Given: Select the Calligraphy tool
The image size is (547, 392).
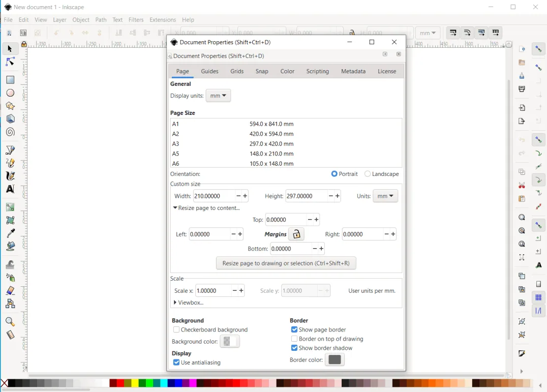Looking at the screenshot, I should 10,176.
